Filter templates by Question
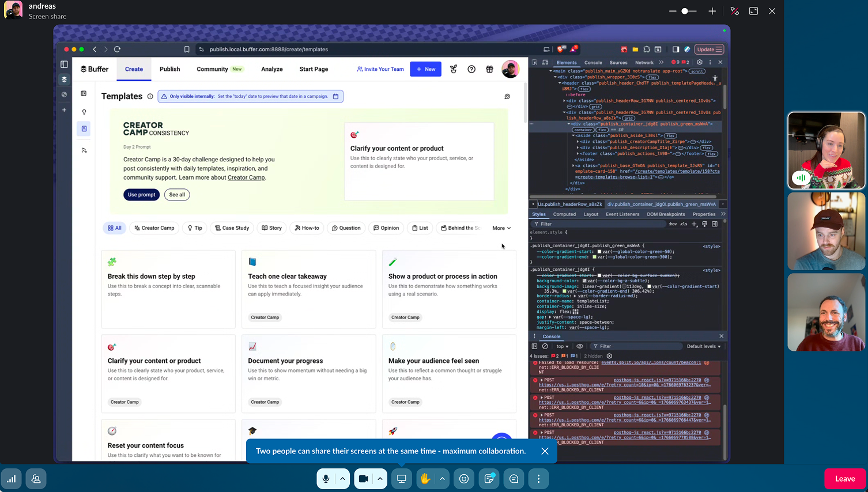 pos(346,228)
